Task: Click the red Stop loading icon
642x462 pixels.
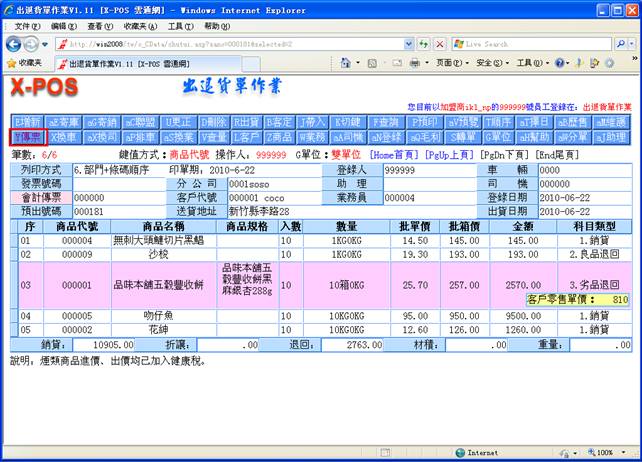Action: [439, 44]
